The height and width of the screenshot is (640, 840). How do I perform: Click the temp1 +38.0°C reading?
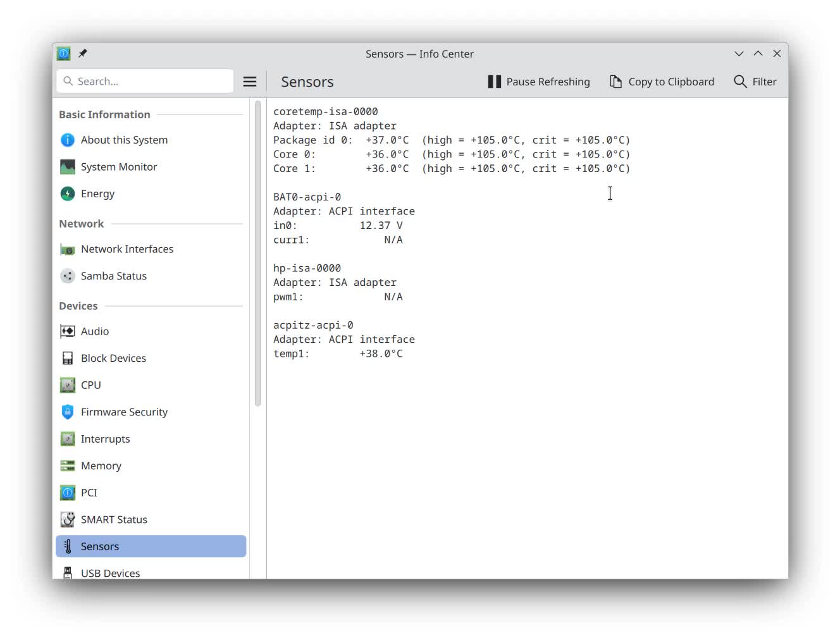point(338,354)
